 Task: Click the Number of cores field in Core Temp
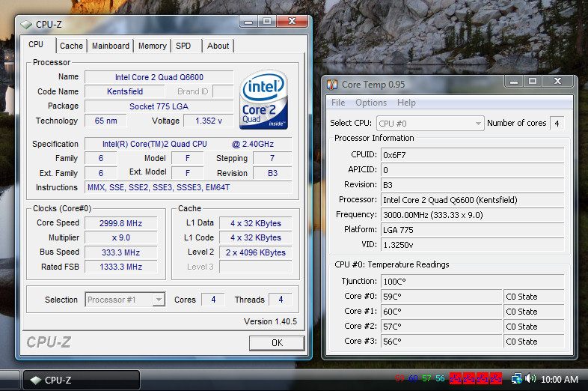(x=557, y=123)
